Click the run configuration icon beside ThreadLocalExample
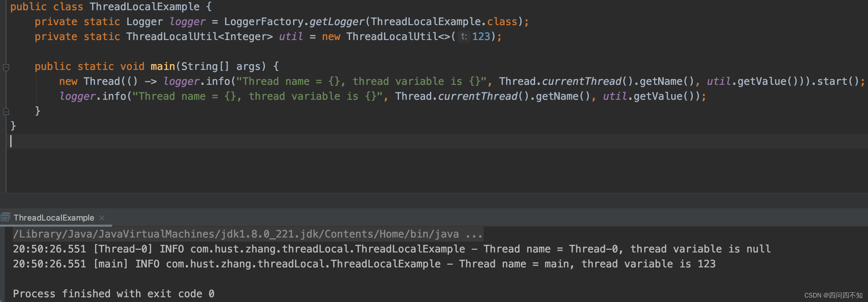 coord(5,217)
